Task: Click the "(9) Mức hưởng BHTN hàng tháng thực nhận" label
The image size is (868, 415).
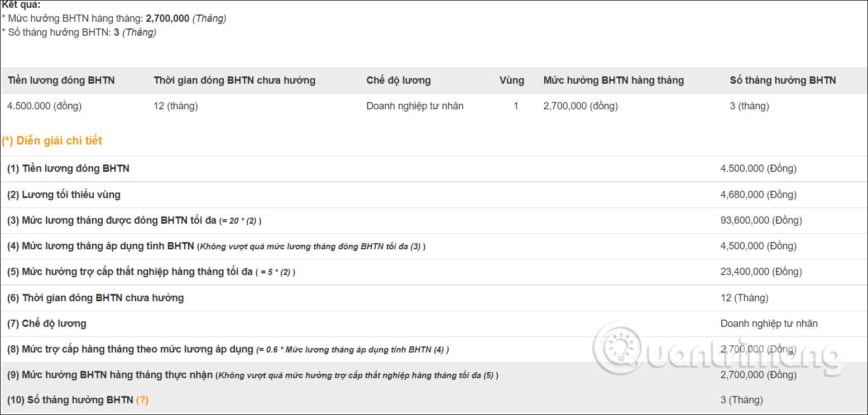Action: point(110,375)
